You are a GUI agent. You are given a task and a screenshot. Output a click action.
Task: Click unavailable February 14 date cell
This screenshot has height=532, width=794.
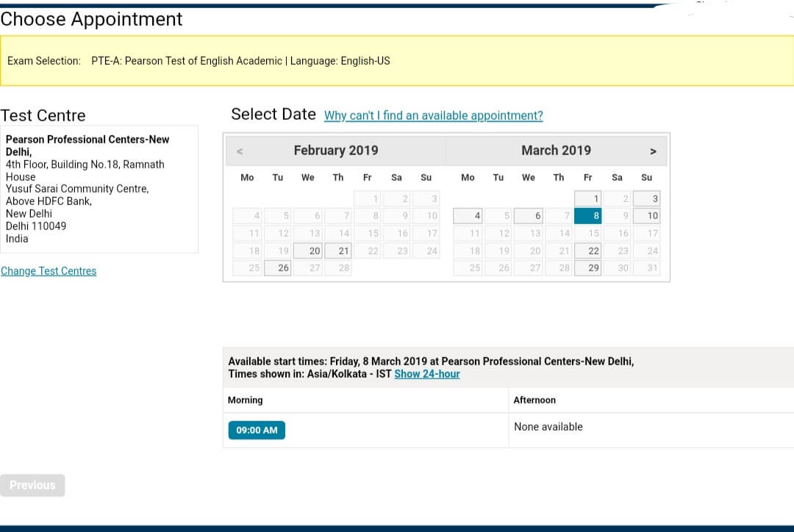click(337, 234)
